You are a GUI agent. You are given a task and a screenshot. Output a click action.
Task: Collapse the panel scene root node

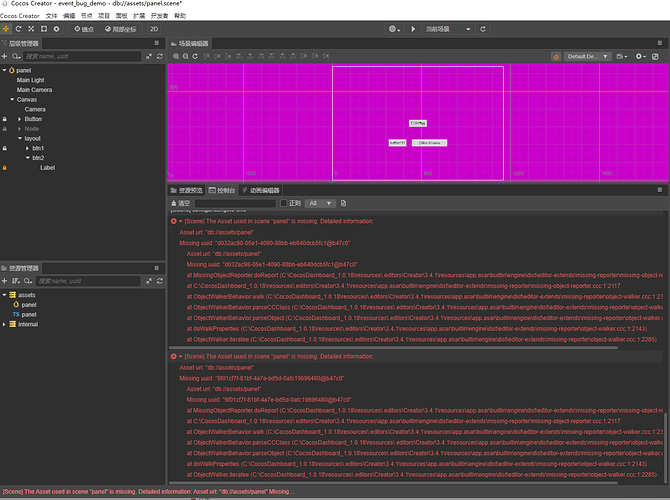(x=4, y=70)
